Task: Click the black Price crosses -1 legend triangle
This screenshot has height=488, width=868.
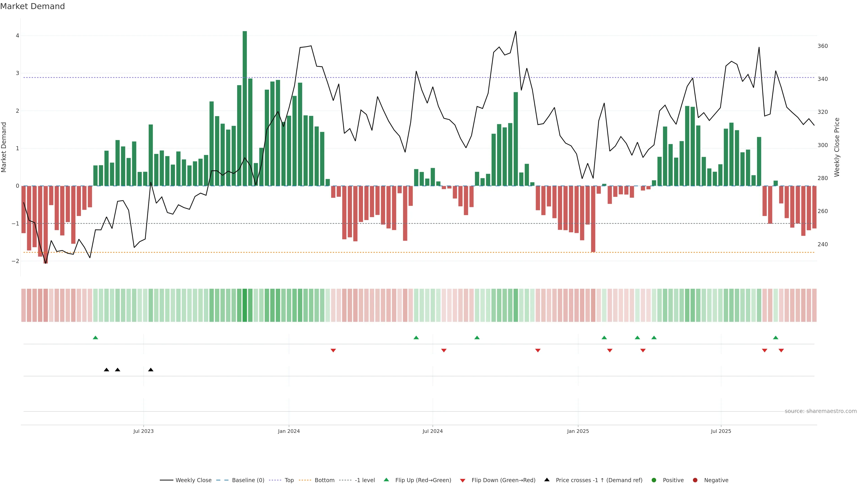Action: coord(547,480)
